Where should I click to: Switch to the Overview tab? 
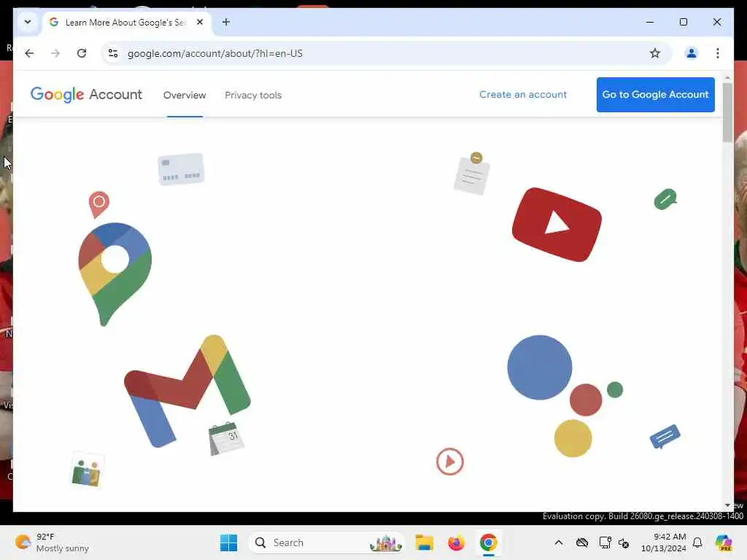coord(185,95)
